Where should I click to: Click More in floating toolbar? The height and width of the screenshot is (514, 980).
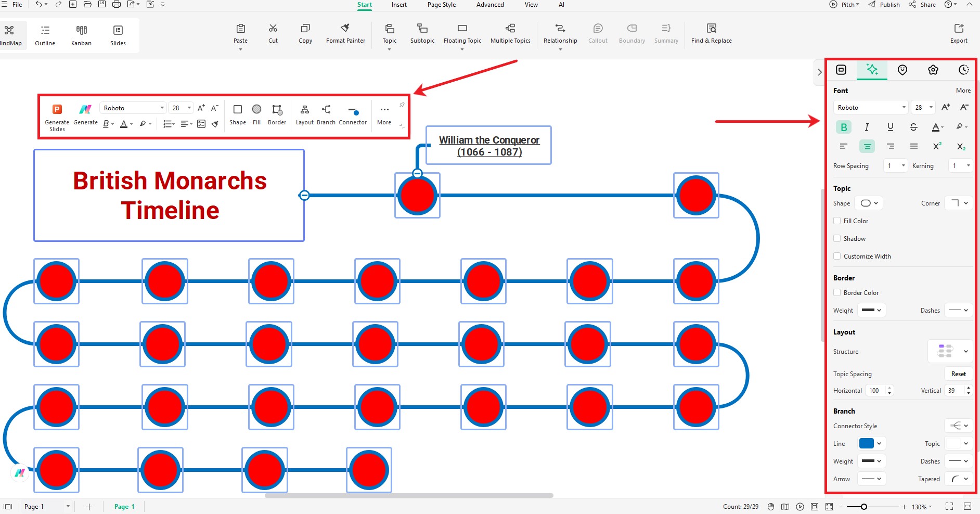click(384, 115)
